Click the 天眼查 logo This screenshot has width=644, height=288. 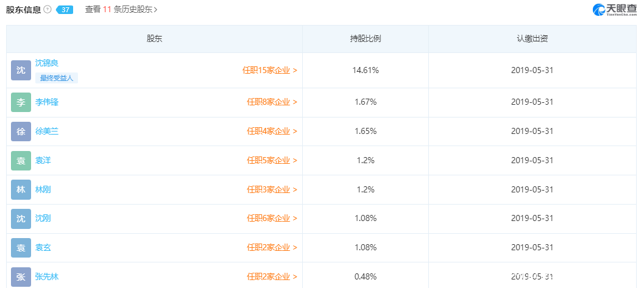coord(614,10)
